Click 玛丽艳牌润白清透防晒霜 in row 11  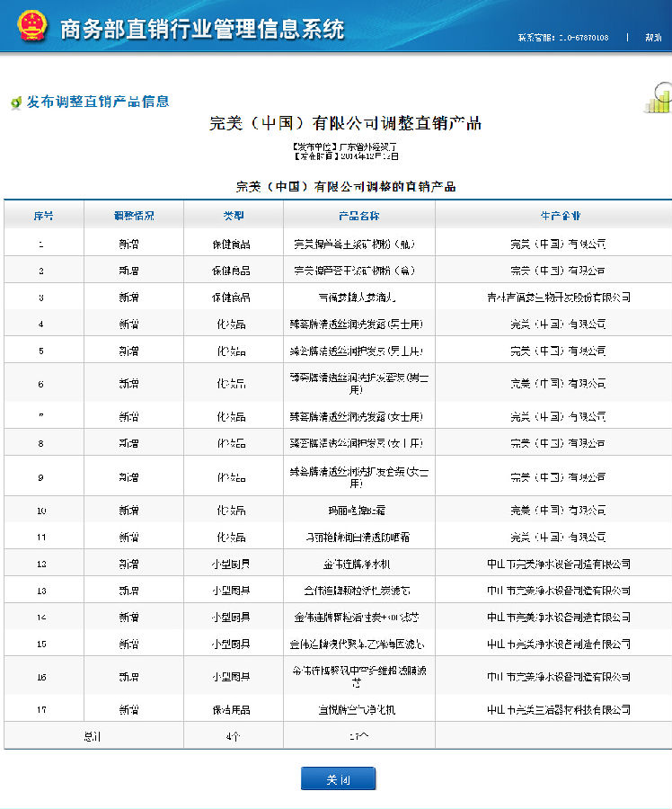tap(357, 538)
